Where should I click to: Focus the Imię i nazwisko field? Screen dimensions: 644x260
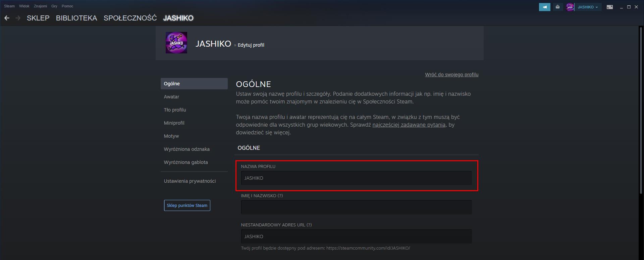click(356, 207)
